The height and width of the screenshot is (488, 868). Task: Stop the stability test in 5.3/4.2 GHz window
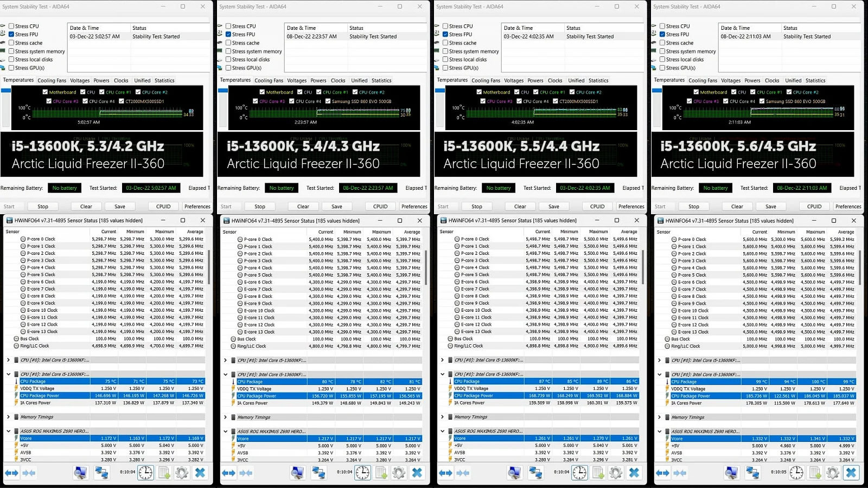point(43,207)
